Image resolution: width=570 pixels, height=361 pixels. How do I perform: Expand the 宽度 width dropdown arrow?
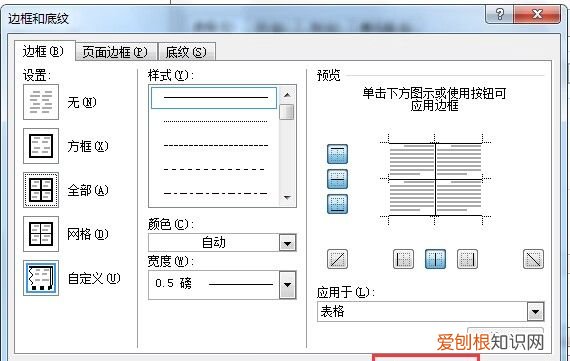click(x=288, y=285)
